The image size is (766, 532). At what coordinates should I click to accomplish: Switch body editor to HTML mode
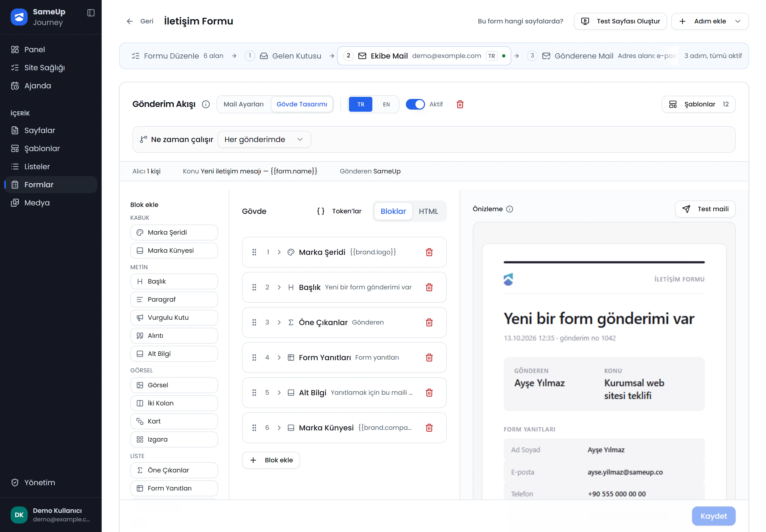point(428,211)
